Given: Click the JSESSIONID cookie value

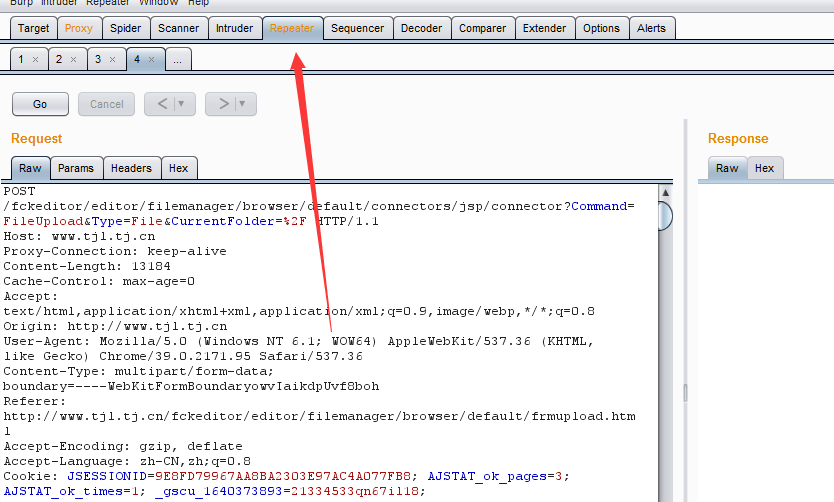Looking at the screenshot, I should tap(283, 476).
